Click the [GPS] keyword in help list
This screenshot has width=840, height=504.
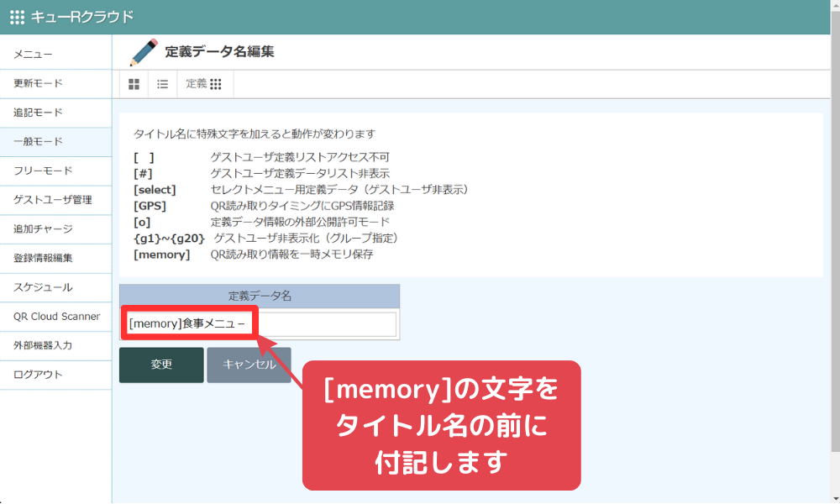(x=150, y=206)
